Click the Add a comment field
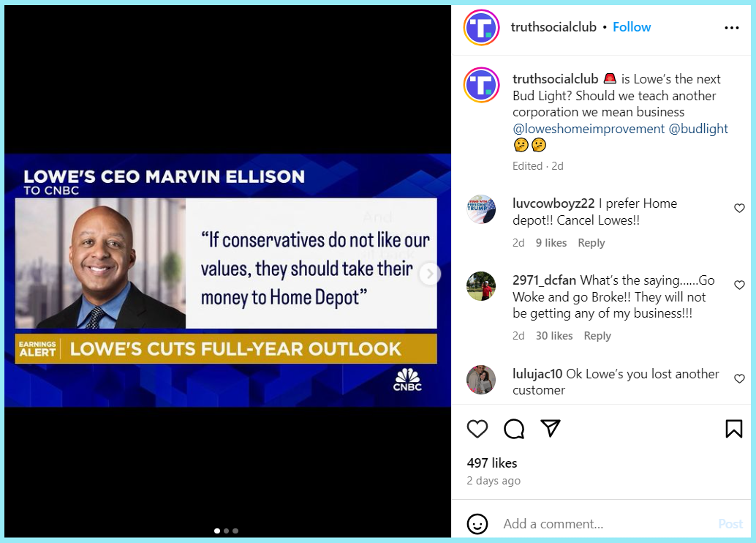 605,524
